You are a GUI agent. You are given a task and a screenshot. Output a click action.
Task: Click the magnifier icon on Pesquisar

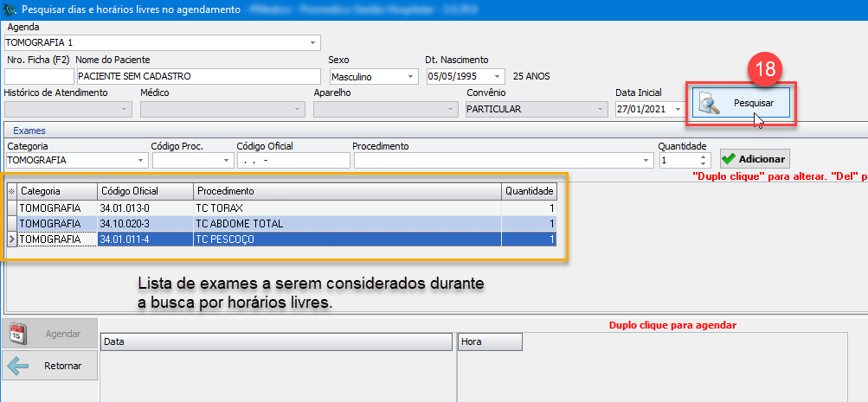pos(710,104)
